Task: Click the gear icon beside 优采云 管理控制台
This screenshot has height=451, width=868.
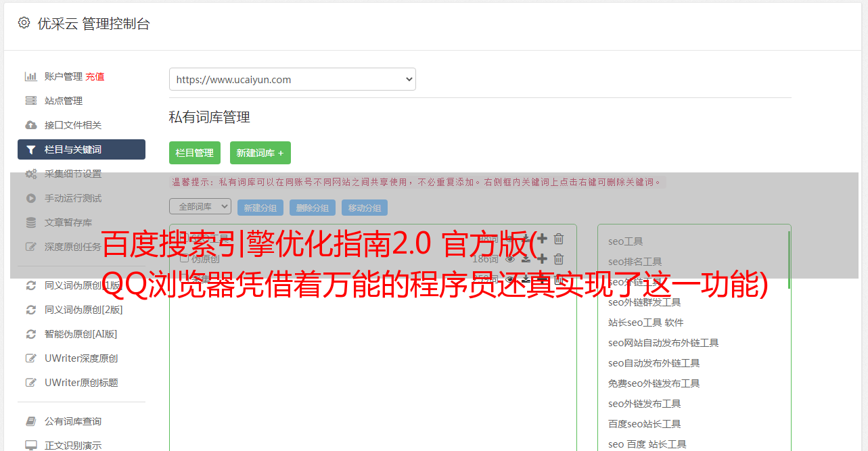Action: tap(24, 23)
